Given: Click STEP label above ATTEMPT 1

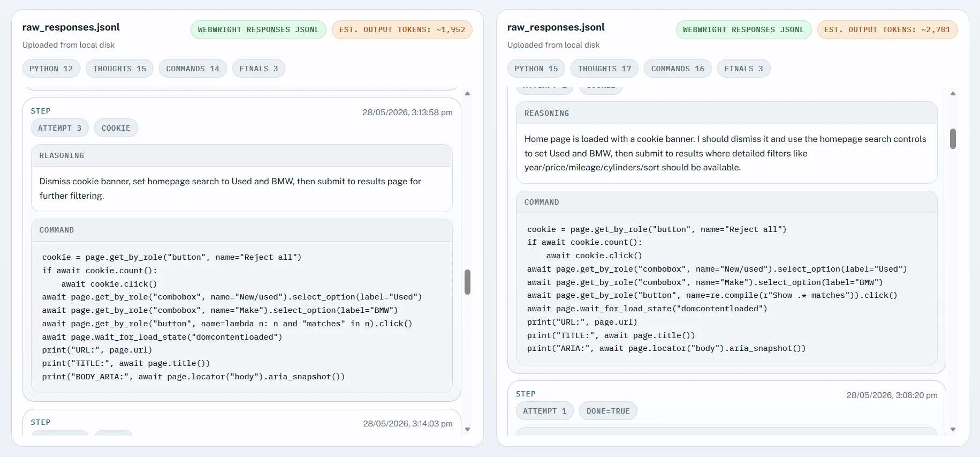Looking at the screenshot, I should [x=526, y=394].
